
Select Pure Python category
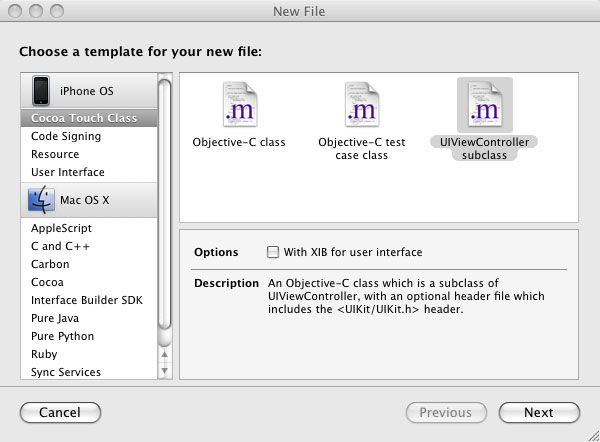click(89, 336)
